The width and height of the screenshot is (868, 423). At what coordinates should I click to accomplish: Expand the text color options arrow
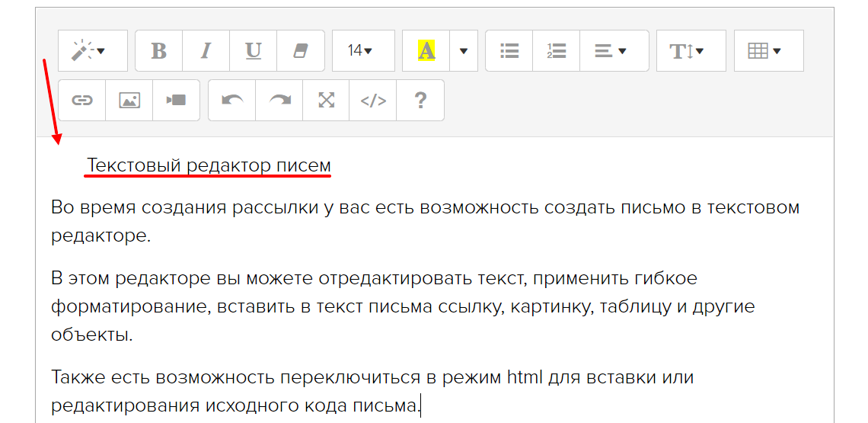click(464, 51)
